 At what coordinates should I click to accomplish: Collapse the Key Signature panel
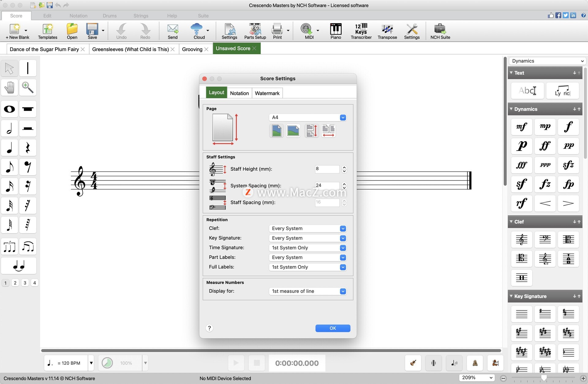coord(511,296)
